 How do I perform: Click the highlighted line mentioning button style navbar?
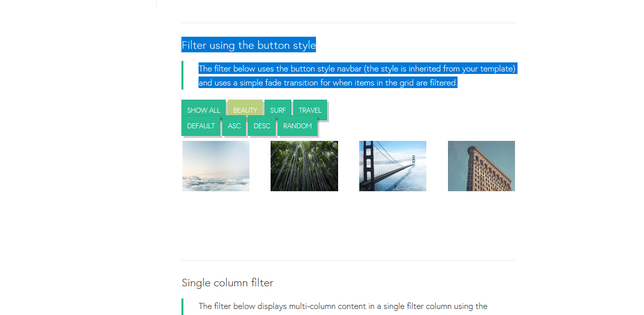coord(357,68)
